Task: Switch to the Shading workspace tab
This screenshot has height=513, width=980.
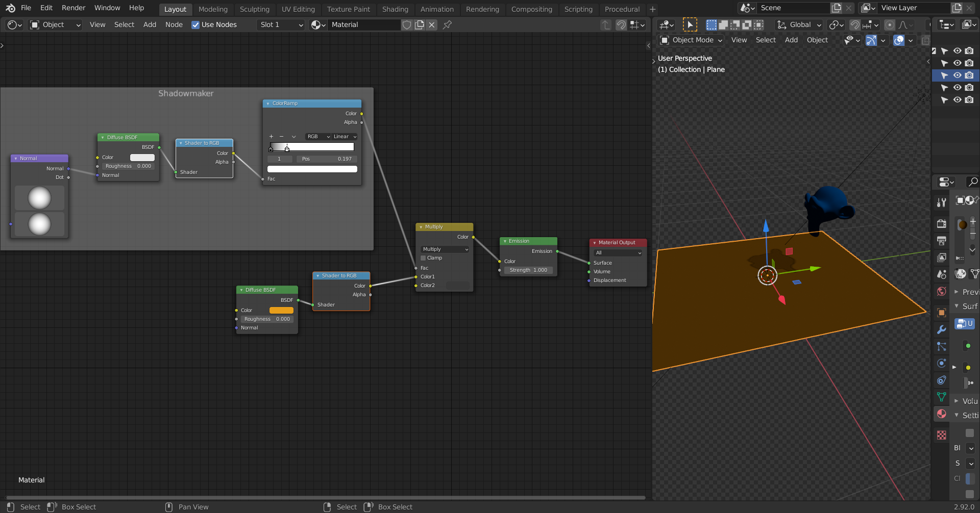Action: [x=395, y=9]
